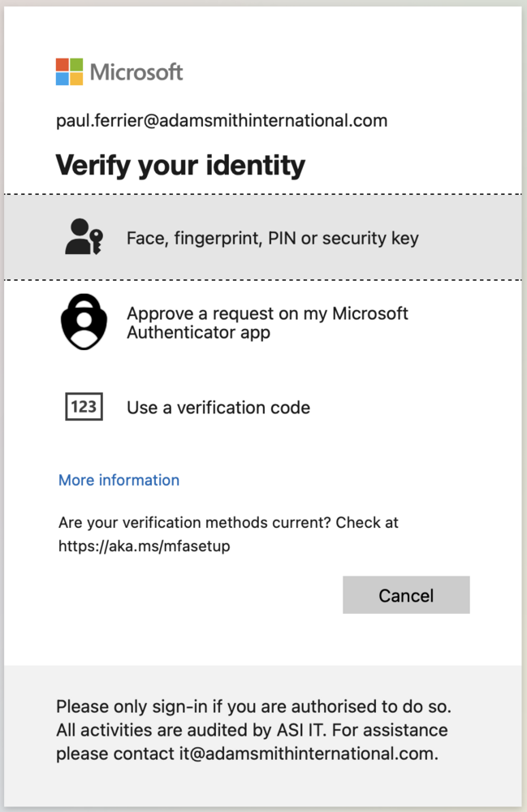Image resolution: width=527 pixels, height=812 pixels.
Task: Open the More information link
Action: pyautogui.click(x=119, y=480)
